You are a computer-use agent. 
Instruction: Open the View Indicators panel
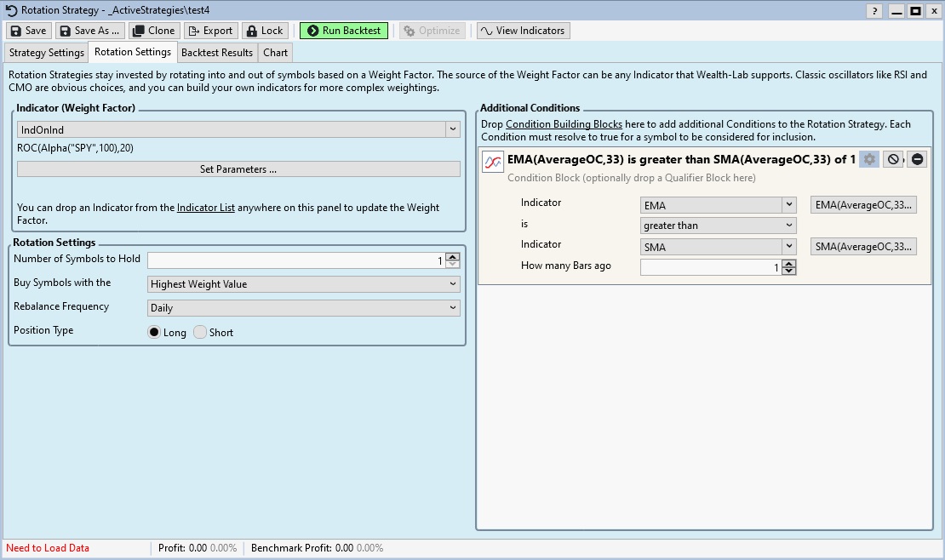click(x=522, y=31)
